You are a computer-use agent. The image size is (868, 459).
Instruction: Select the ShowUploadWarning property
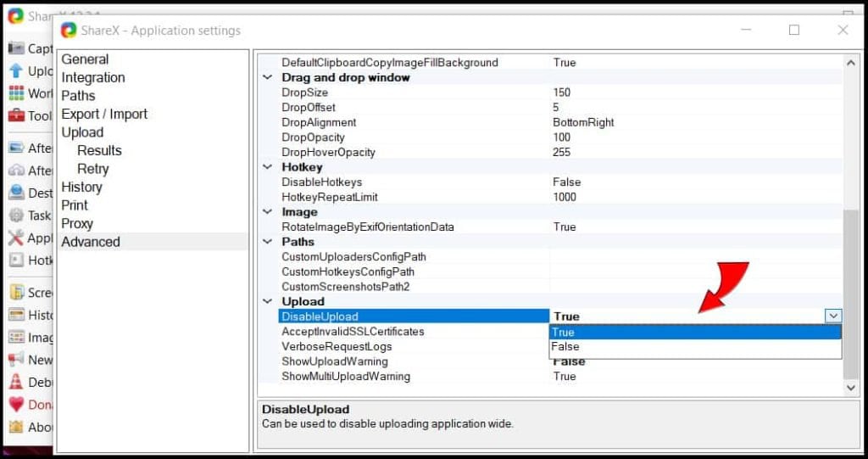[334, 361]
